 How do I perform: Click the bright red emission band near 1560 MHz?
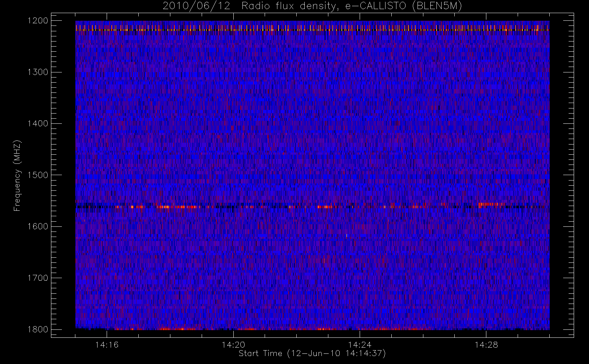point(312,206)
